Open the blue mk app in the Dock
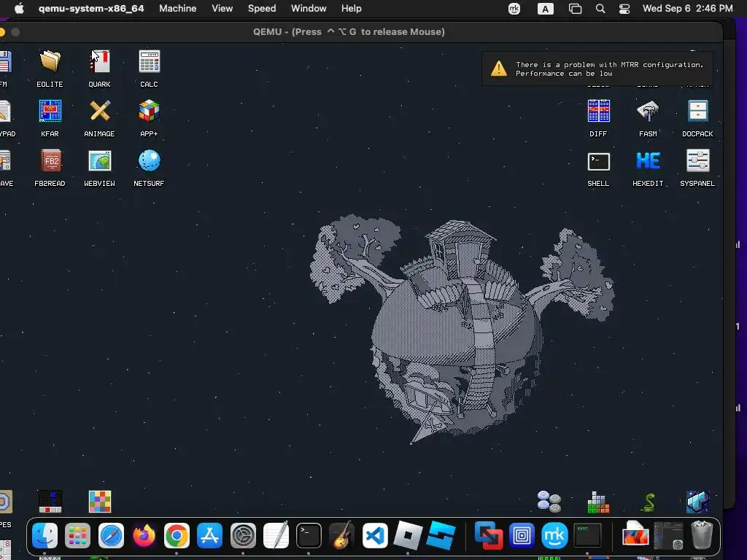Viewport: 747px width, 560px height. [554, 536]
